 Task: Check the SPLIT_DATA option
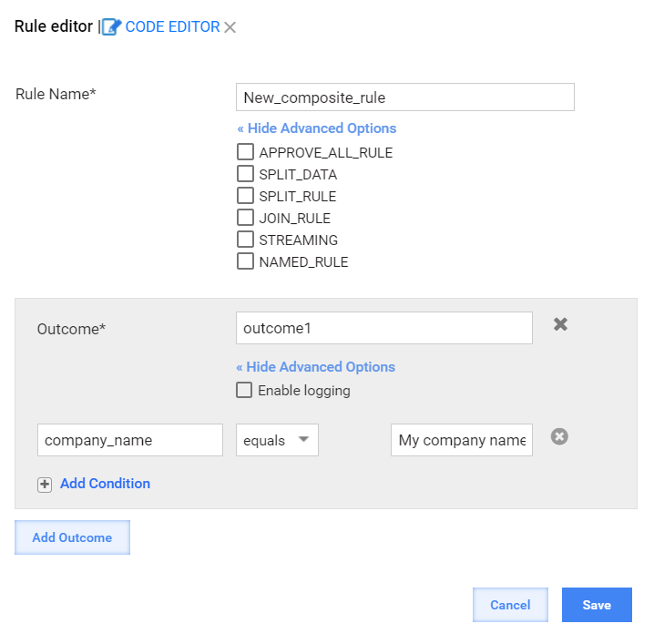click(245, 173)
